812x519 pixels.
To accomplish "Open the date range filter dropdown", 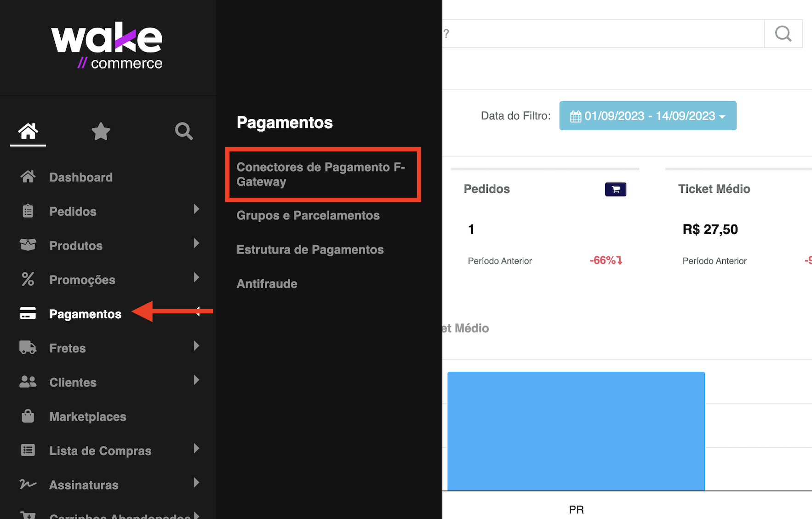I will 647,116.
